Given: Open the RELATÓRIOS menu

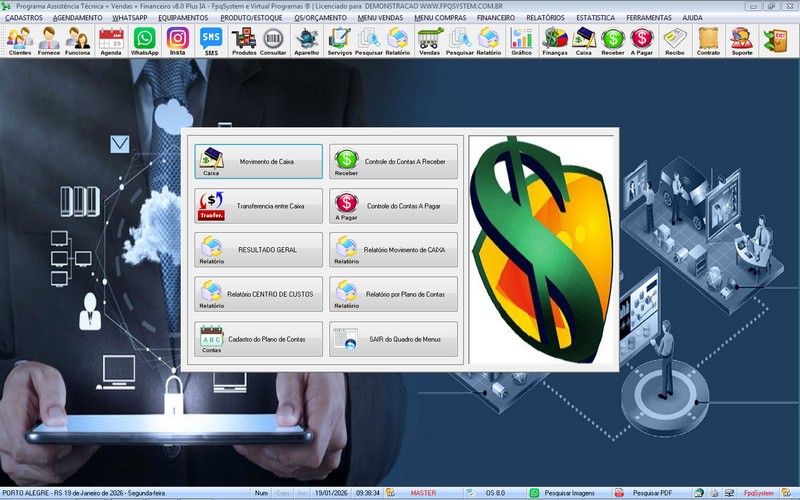Looking at the screenshot, I should click(545, 18).
